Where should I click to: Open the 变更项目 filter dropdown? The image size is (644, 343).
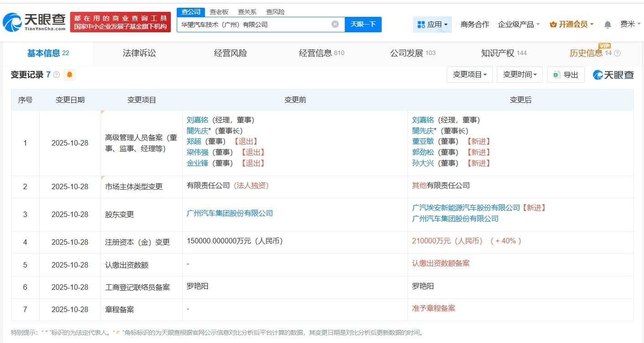[470, 74]
